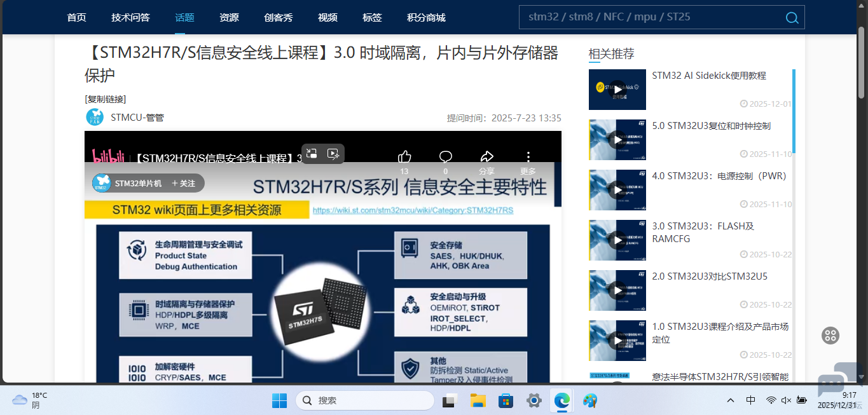Image resolution: width=868 pixels, height=415 pixels.
Task: Click [复制链接] copy link
Action: click(x=106, y=99)
